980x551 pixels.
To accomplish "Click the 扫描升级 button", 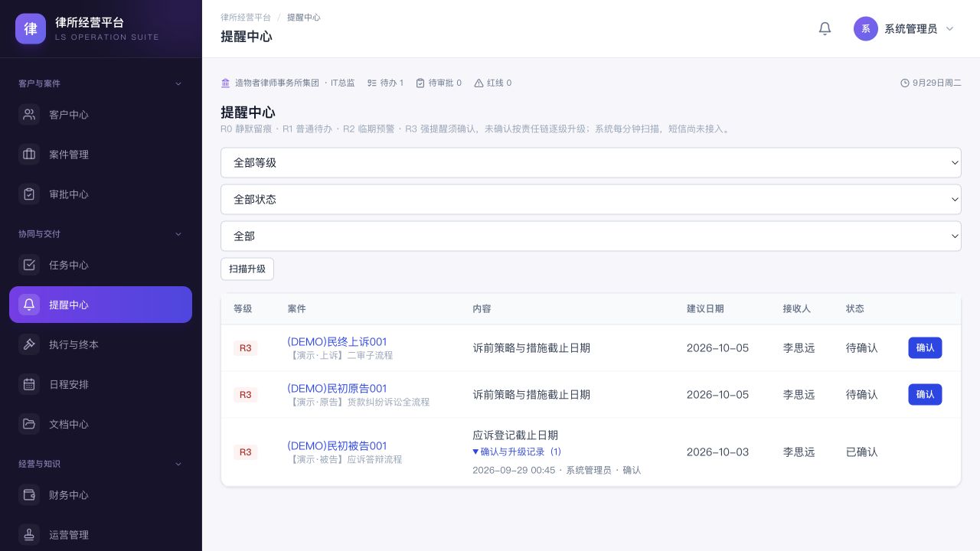I will coord(247,269).
